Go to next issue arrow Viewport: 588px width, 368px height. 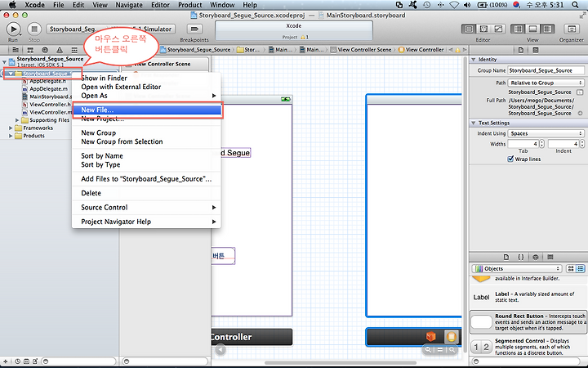465,50
